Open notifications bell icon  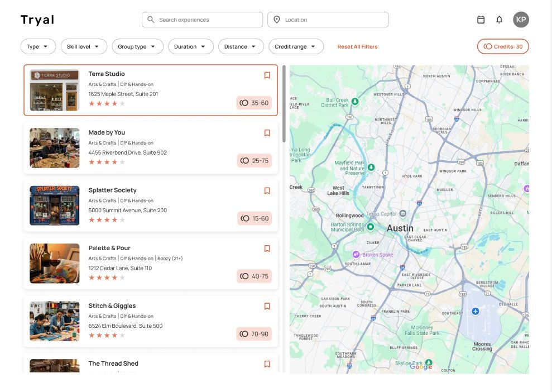(499, 20)
